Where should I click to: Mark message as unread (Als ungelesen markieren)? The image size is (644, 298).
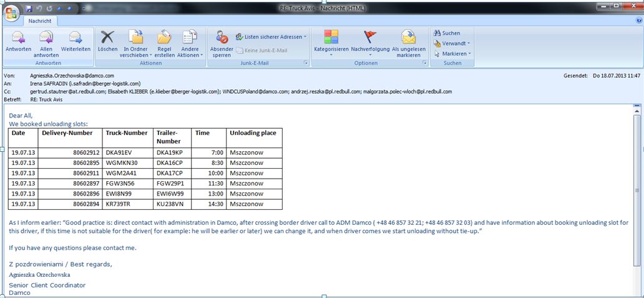[x=408, y=43]
